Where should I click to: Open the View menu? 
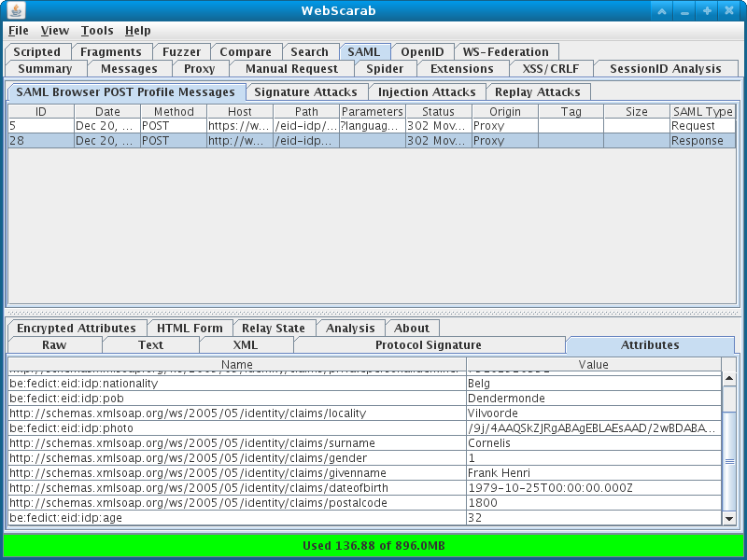coord(55,31)
